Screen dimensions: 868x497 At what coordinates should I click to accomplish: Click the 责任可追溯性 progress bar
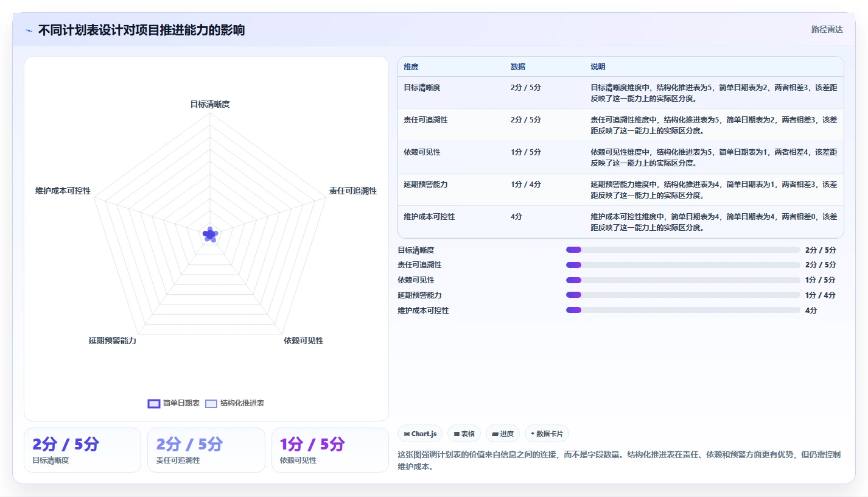(x=683, y=265)
